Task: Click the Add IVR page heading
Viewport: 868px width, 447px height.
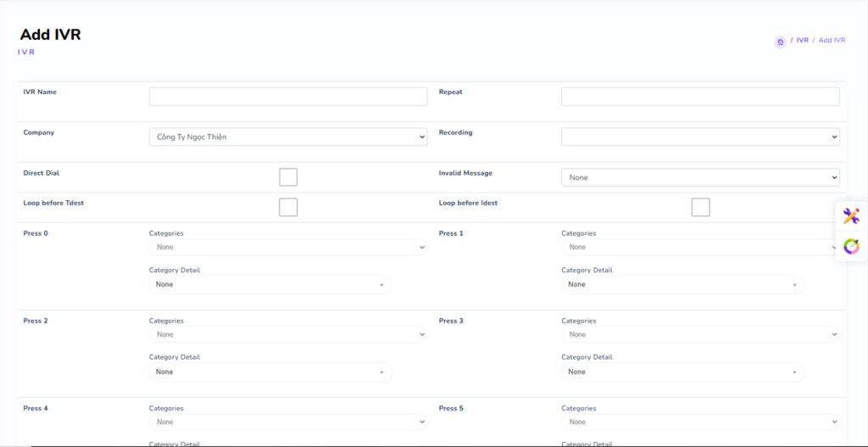Action: pyautogui.click(x=50, y=34)
